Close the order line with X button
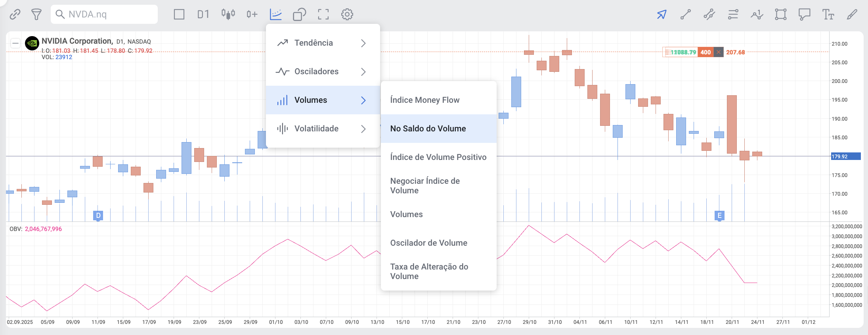The image size is (868, 335). pos(719,52)
